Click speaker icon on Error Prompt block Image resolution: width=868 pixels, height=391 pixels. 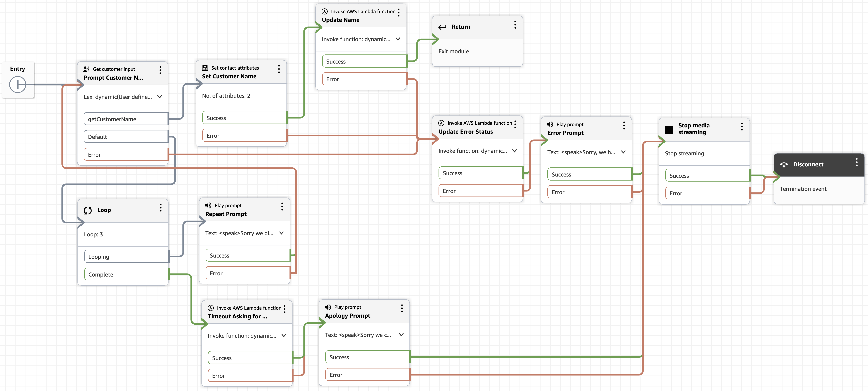click(550, 124)
